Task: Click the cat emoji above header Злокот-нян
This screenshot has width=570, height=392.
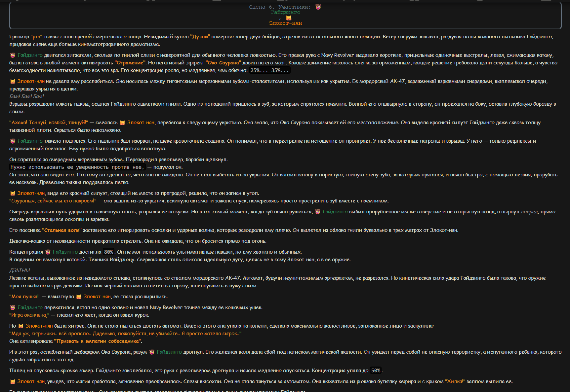Action: click(289, 18)
